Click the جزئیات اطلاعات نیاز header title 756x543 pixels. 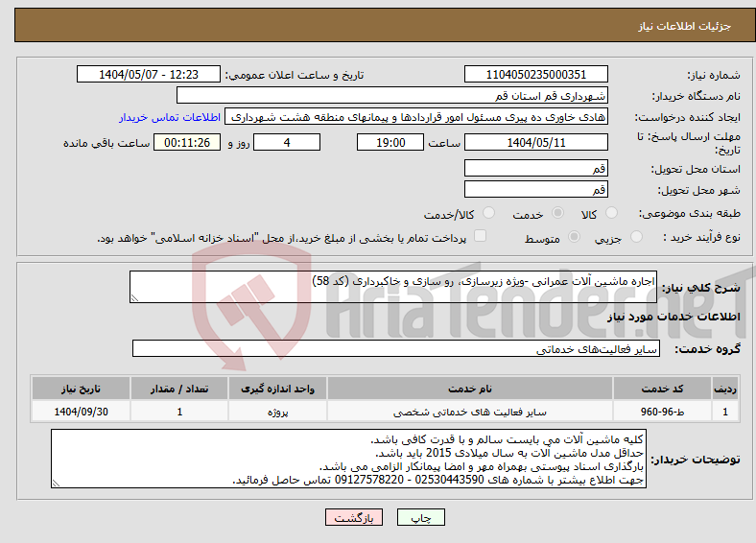point(685,26)
